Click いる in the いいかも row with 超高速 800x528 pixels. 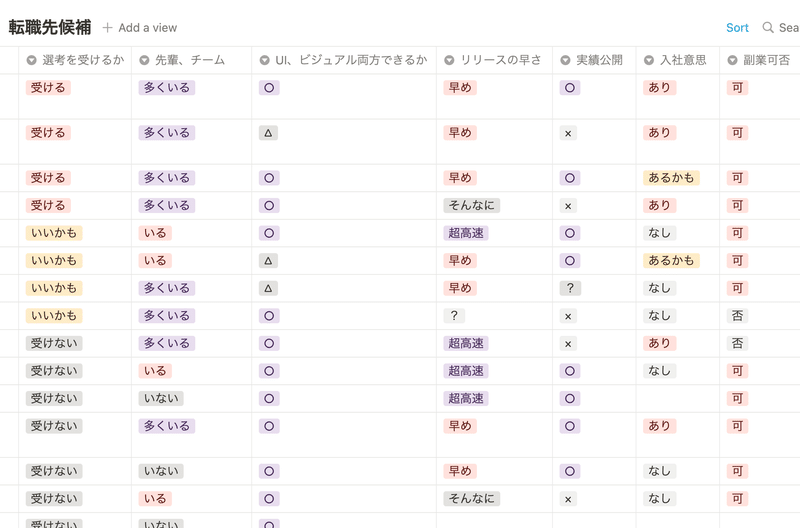point(155,233)
